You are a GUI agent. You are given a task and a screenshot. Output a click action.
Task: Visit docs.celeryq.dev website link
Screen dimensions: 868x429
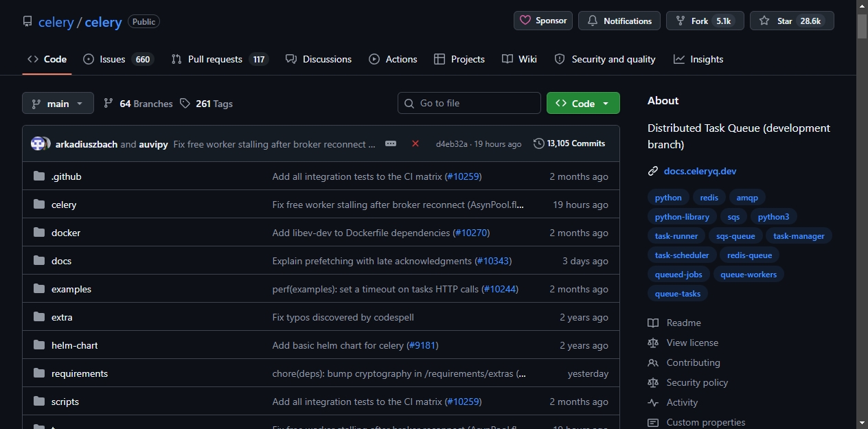point(700,171)
